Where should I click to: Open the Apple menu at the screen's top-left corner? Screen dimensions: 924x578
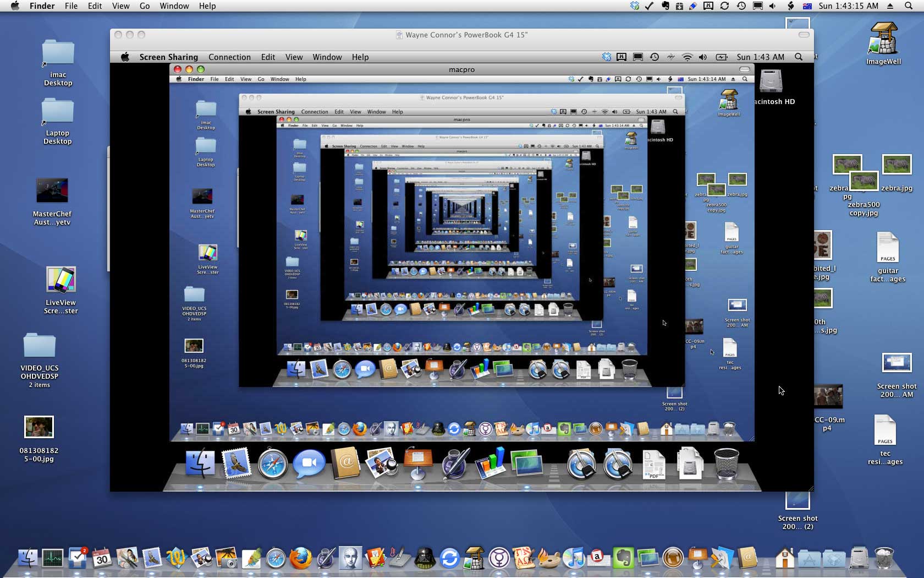tap(15, 6)
